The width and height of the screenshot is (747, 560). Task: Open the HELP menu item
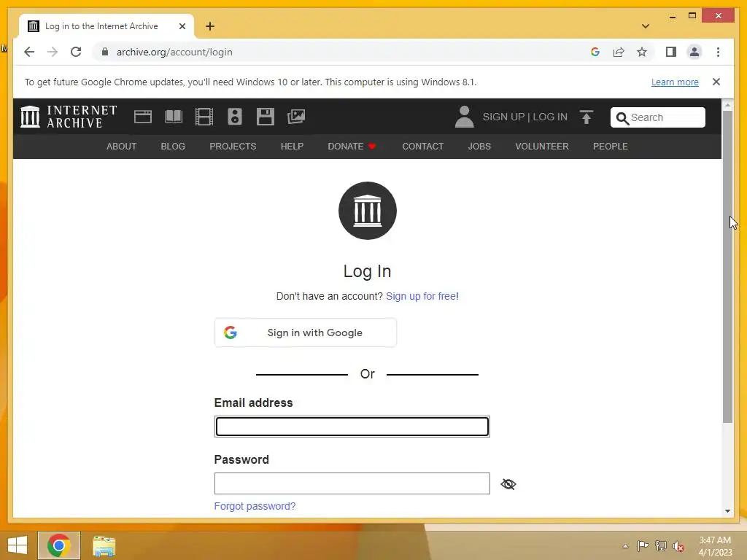click(292, 146)
